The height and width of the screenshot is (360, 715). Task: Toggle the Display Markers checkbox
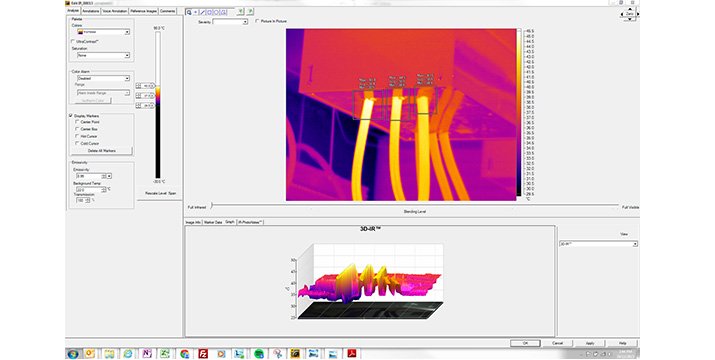pyautogui.click(x=71, y=116)
